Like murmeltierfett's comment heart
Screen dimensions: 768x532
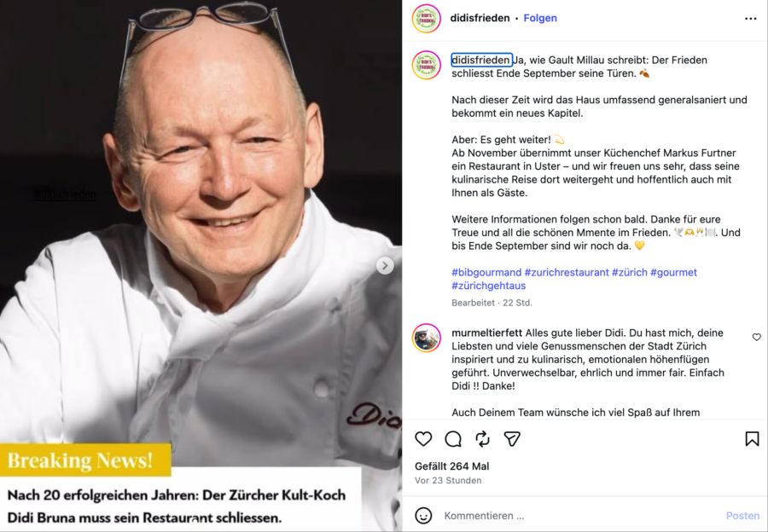756,338
